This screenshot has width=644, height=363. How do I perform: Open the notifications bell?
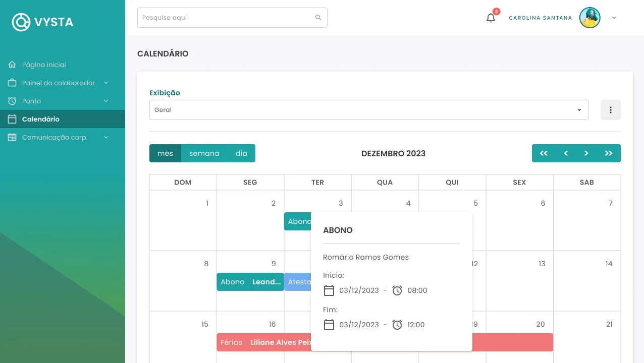click(491, 18)
